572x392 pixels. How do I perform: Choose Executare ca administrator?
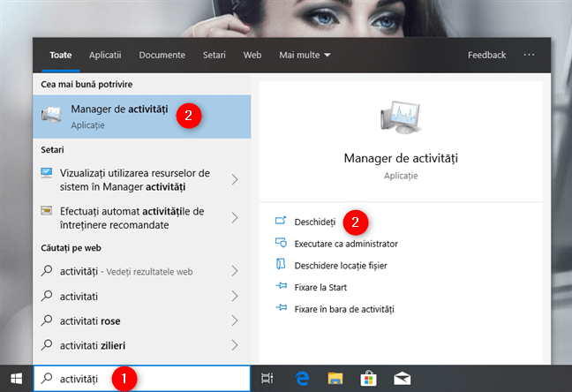click(x=346, y=243)
